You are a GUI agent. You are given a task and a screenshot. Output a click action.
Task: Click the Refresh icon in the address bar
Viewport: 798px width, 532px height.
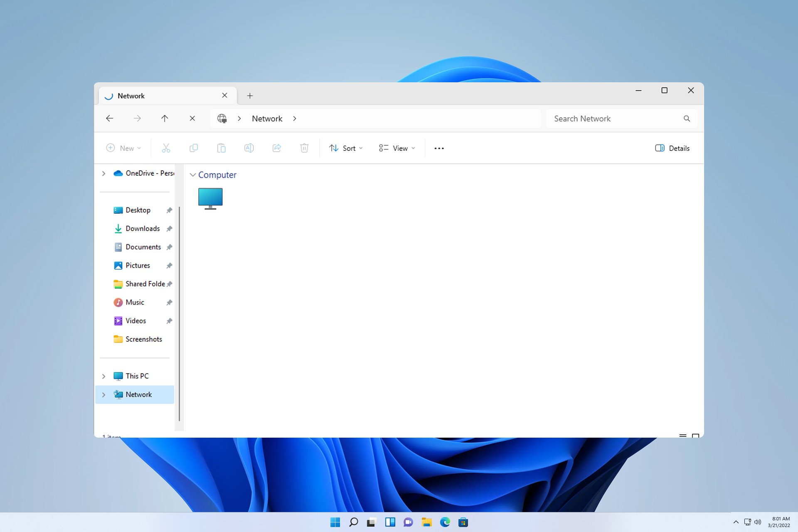[192, 118]
